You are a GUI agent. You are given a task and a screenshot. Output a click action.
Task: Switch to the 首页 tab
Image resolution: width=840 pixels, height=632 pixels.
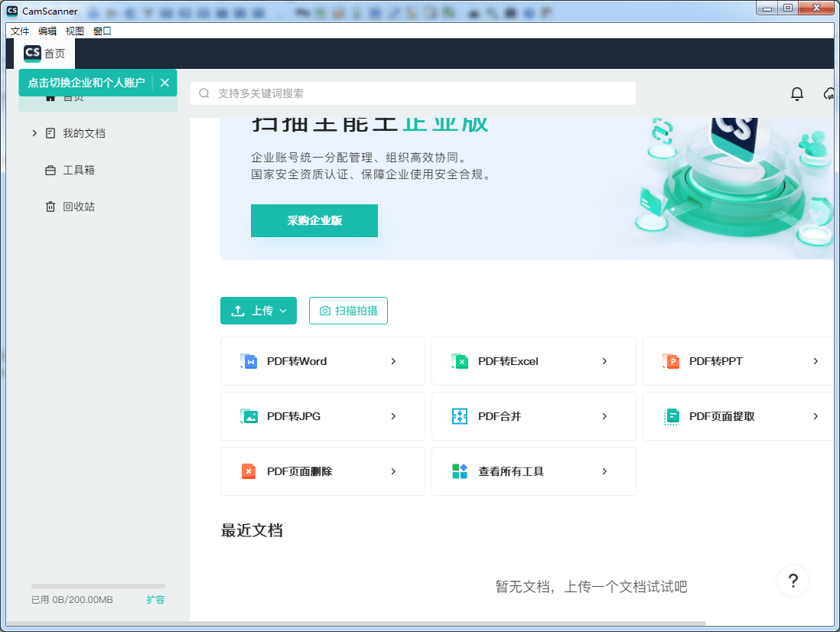(x=44, y=54)
